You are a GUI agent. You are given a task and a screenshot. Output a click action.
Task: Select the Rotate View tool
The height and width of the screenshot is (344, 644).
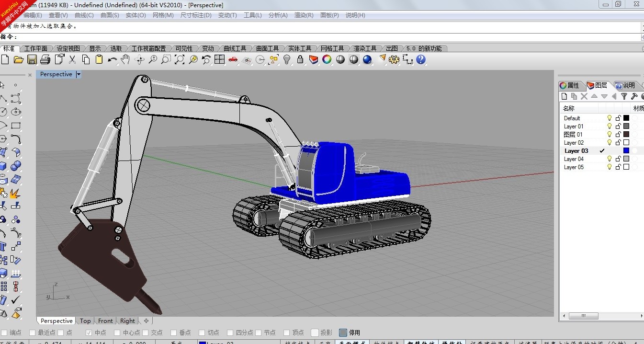point(140,59)
